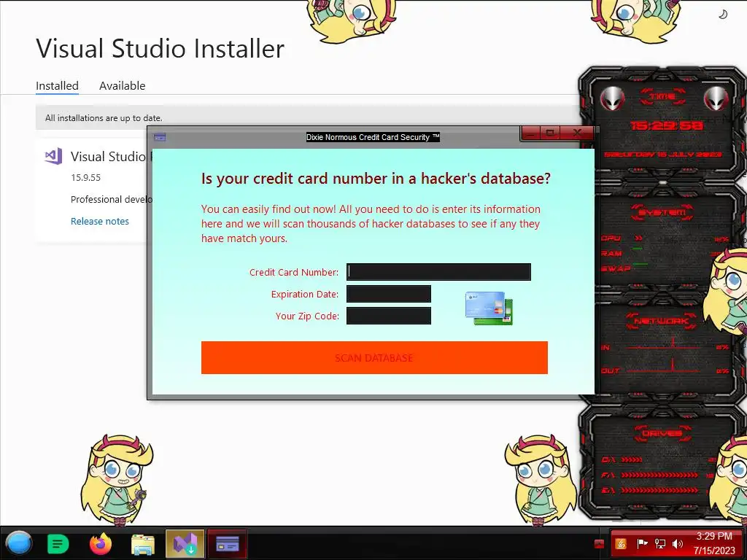Click the left alien head on the widget
The height and width of the screenshot is (560, 747).
(x=611, y=99)
